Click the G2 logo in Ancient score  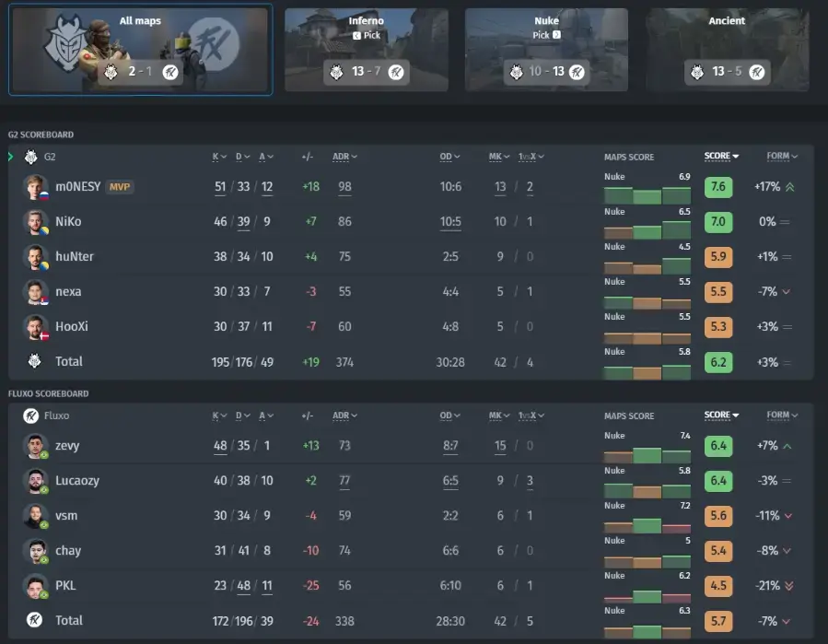click(697, 71)
